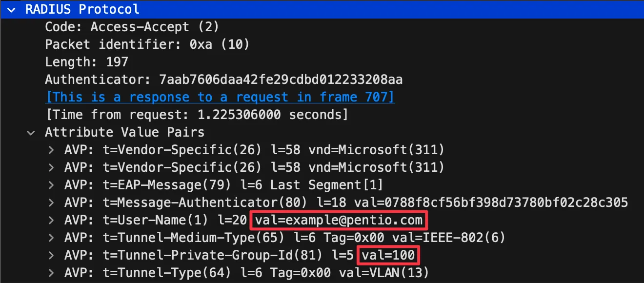This screenshot has height=283, width=644.
Task: Click the val=100 VLAN group value
Action: click(x=389, y=255)
